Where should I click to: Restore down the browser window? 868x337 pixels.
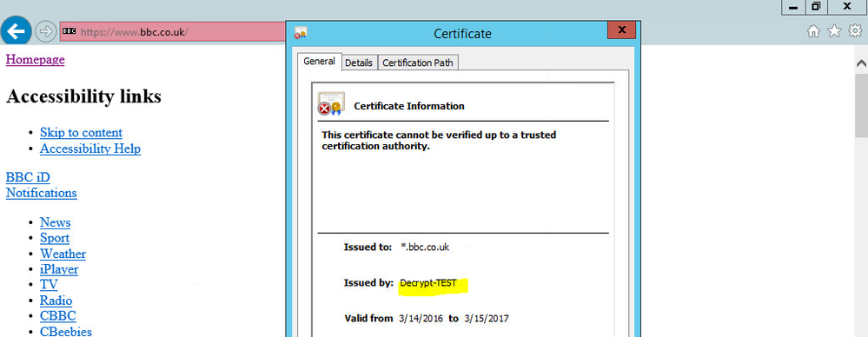click(x=816, y=7)
